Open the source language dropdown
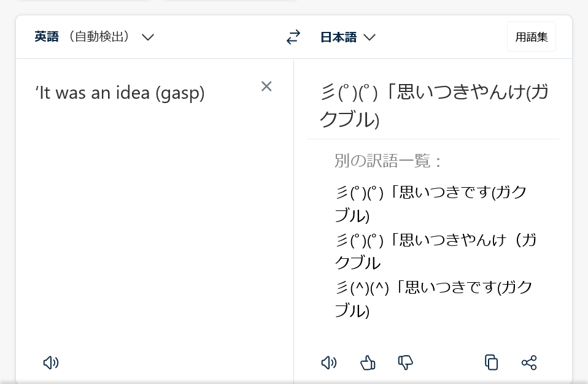 pos(93,37)
